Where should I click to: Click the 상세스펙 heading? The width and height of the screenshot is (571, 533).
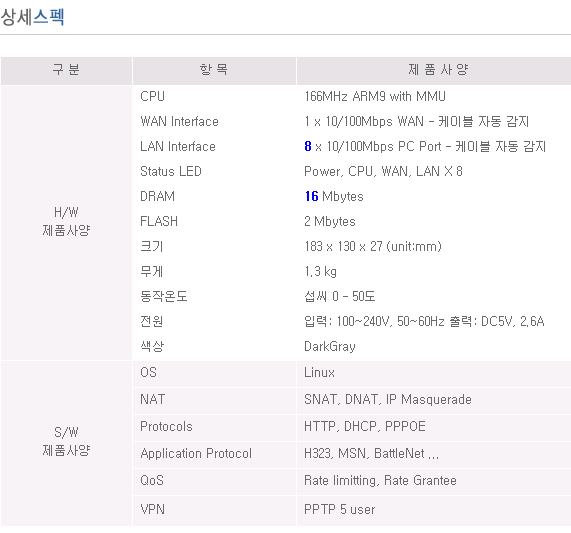(x=32, y=17)
